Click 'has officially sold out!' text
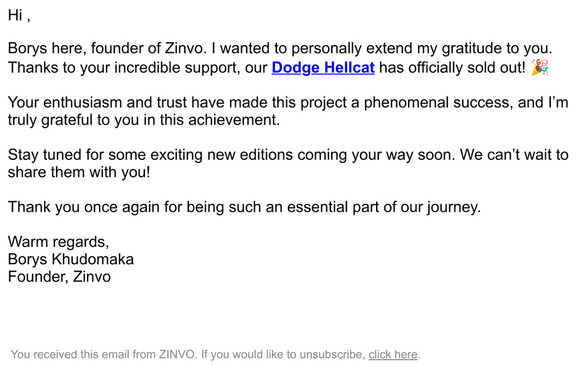The image size is (580, 365). pos(452,68)
